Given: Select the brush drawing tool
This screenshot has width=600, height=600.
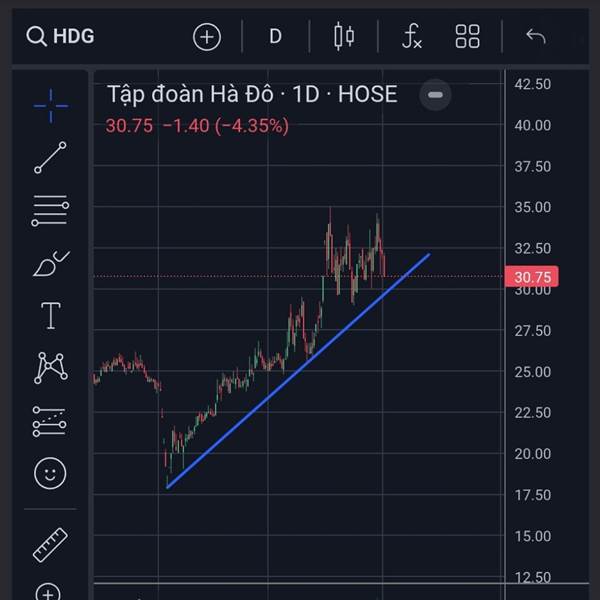Looking at the screenshot, I should pyautogui.click(x=51, y=263).
